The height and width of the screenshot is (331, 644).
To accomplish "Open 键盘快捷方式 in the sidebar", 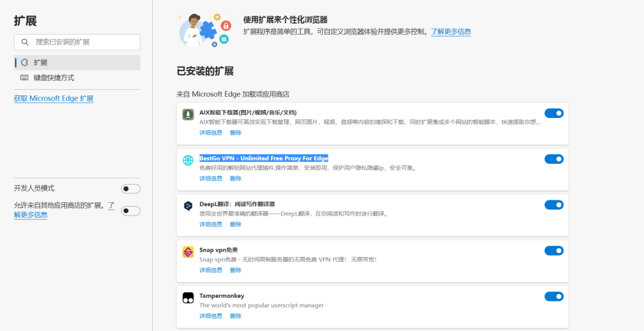I will 77,77.
